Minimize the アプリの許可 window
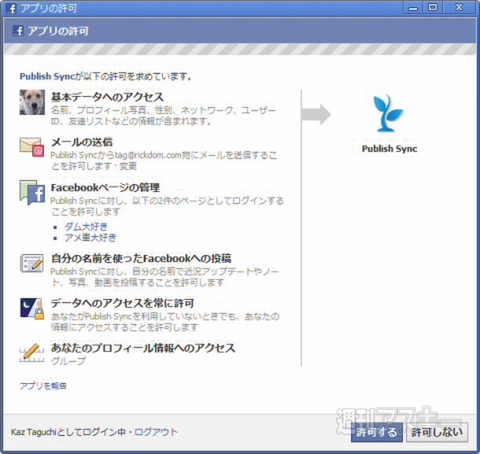Image resolution: width=480 pixels, height=454 pixels. pyautogui.click(x=413, y=7)
